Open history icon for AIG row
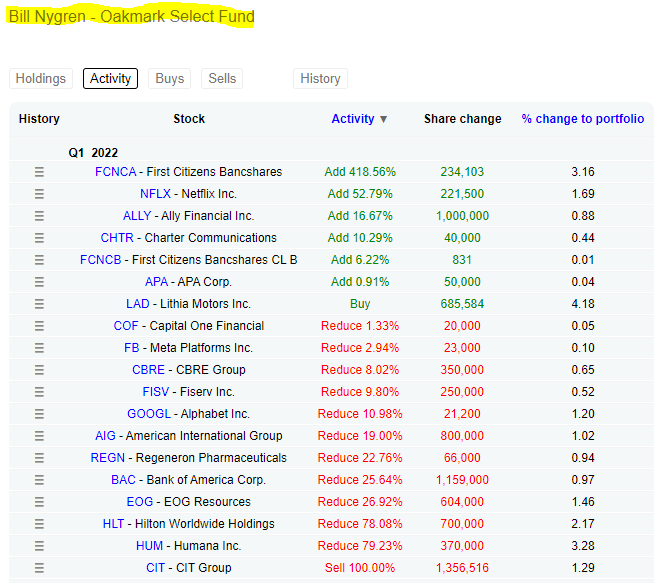The image size is (665, 583). coord(39,436)
